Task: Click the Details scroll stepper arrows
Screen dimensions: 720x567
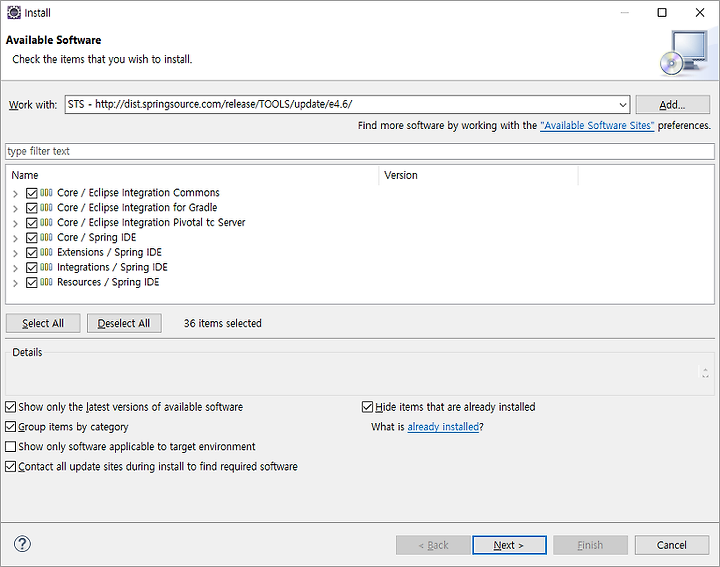Action: click(x=705, y=372)
